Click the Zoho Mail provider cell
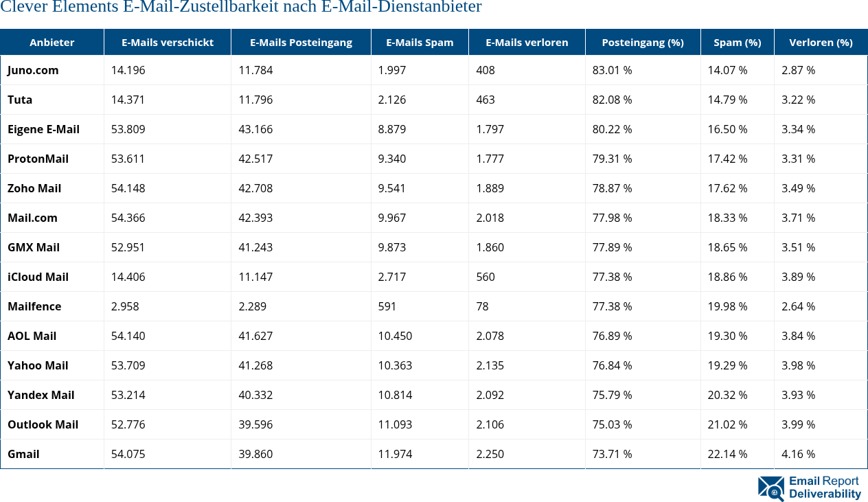 (34, 188)
